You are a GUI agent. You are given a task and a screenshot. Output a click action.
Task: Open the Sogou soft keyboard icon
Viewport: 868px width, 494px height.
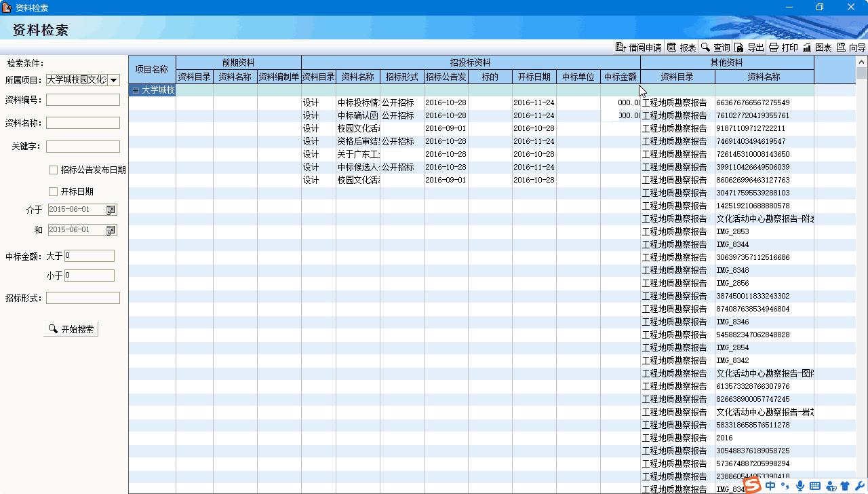(815, 486)
